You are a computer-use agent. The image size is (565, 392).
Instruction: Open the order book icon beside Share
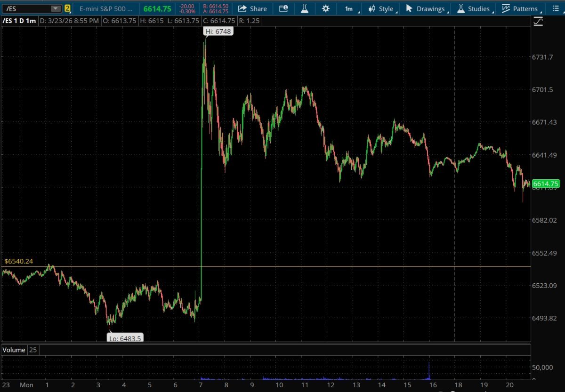[x=283, y=8]
